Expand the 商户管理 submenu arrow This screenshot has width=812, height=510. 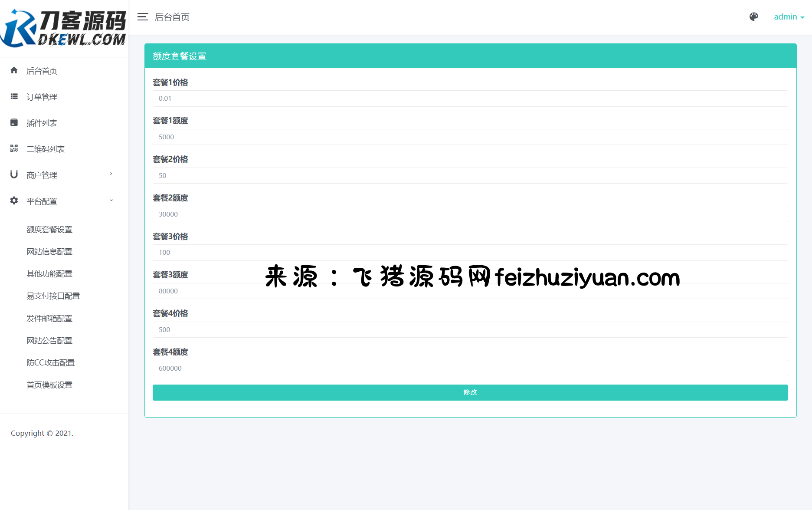pos(111,174)
